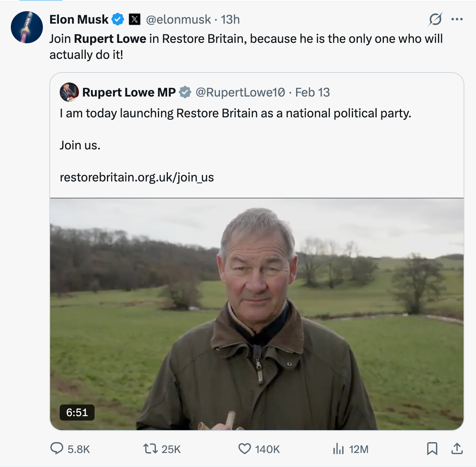Click the X affiliate badge icon
The height and width of the screenshot is (467, 476).
point(135,19)
